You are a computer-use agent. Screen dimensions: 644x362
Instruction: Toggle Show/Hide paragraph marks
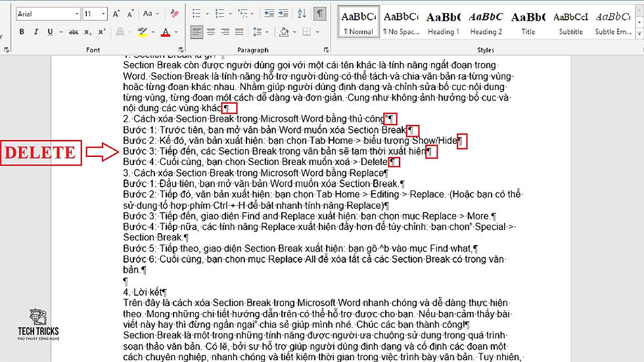tap(319, 14)
